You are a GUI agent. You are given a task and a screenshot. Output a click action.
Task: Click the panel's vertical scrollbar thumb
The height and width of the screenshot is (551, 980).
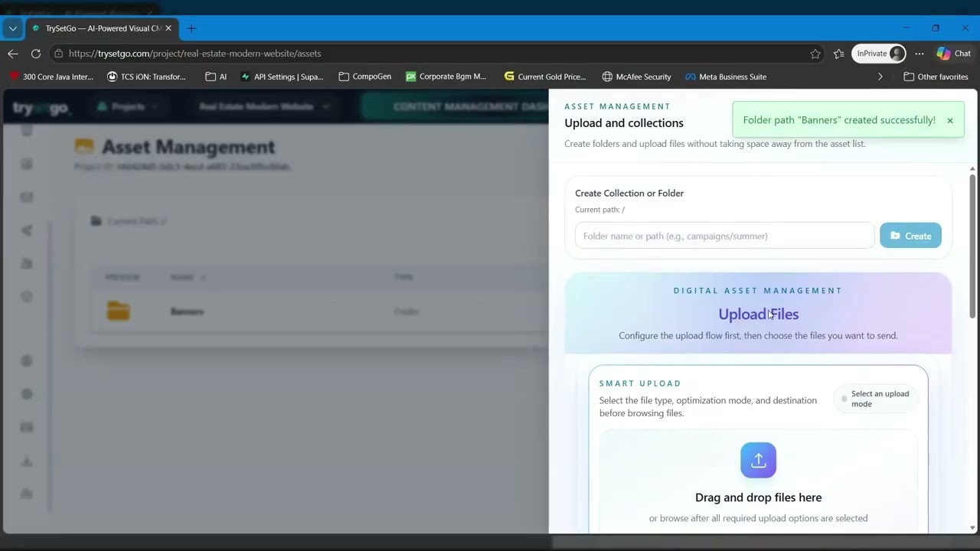tap(973, 246)
